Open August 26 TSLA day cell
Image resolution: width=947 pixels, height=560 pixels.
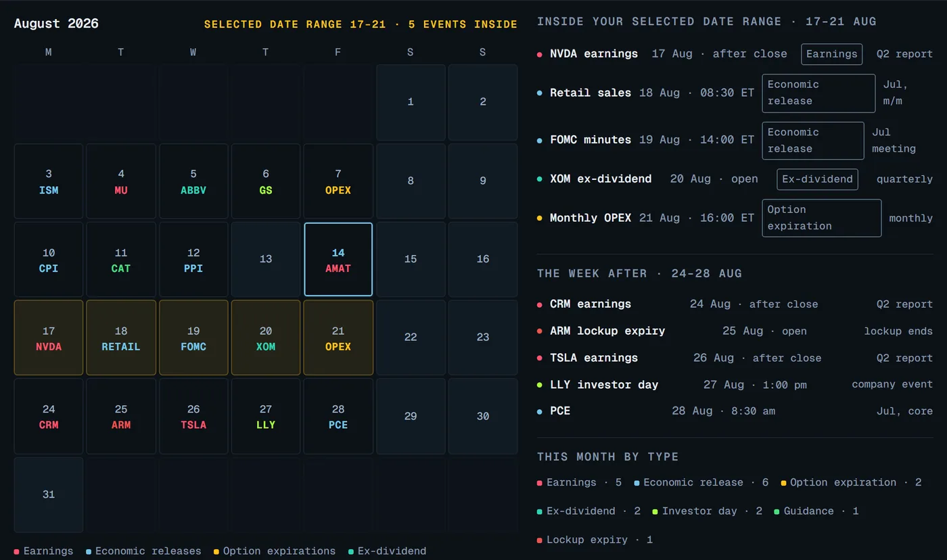pos(193,417)
